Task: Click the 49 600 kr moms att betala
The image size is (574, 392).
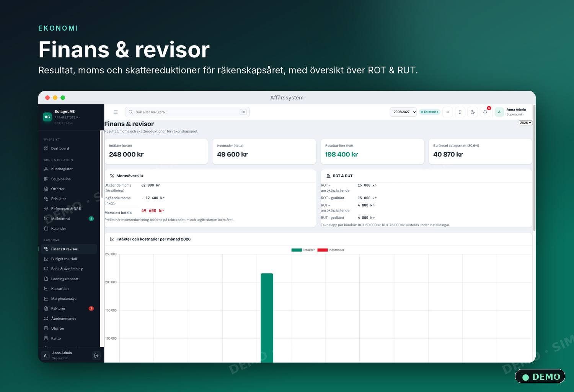Action: pos(152,211)
